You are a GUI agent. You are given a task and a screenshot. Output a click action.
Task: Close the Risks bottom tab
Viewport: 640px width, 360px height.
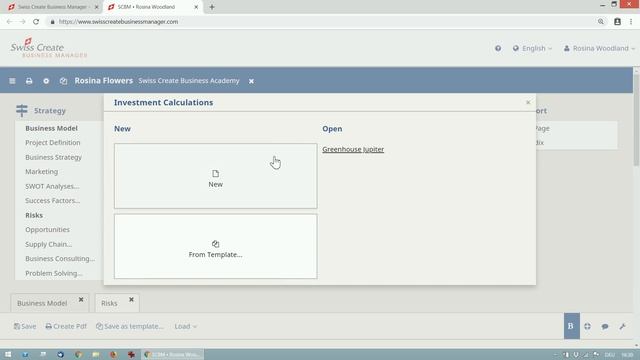pyautogui.click(x=131, y=300)
